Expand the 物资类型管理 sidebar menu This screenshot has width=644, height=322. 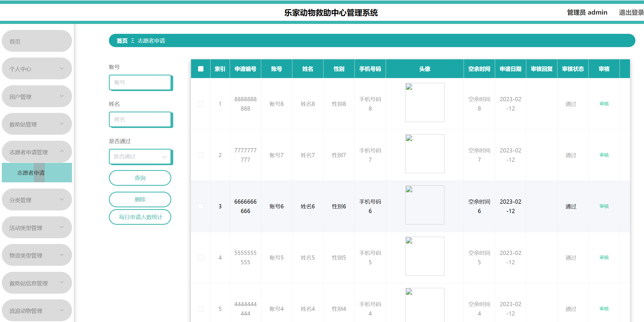coord(37,255)
